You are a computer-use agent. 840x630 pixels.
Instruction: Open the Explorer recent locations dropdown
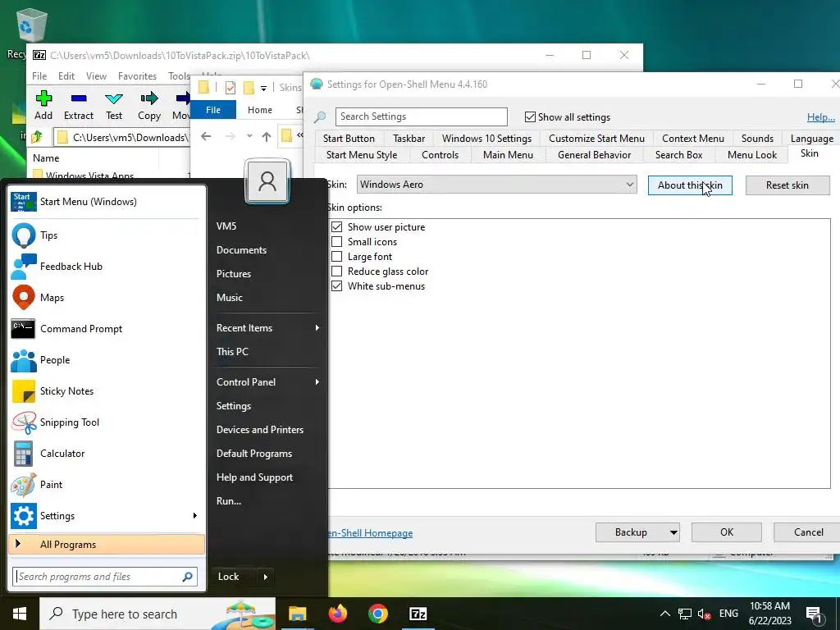[x=249, y=136]
